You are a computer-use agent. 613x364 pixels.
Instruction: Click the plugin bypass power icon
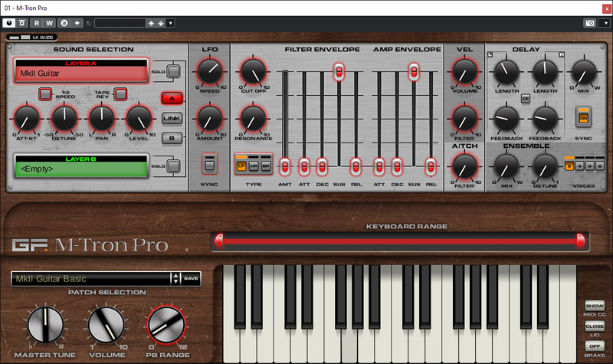10,23
